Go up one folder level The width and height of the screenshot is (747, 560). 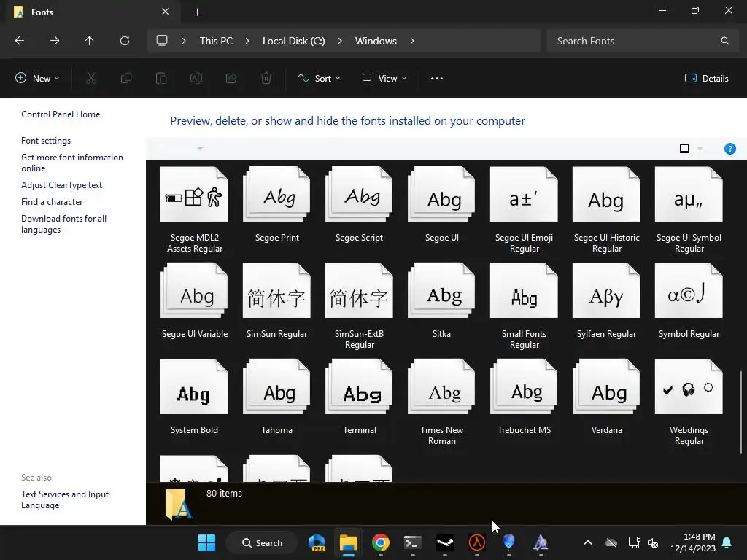(x=89, y=41)
